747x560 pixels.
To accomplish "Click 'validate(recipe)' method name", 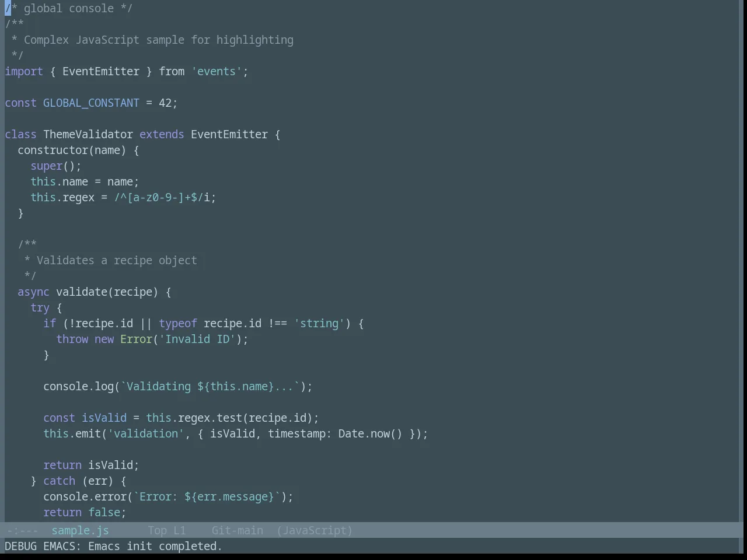I will 107,292.
